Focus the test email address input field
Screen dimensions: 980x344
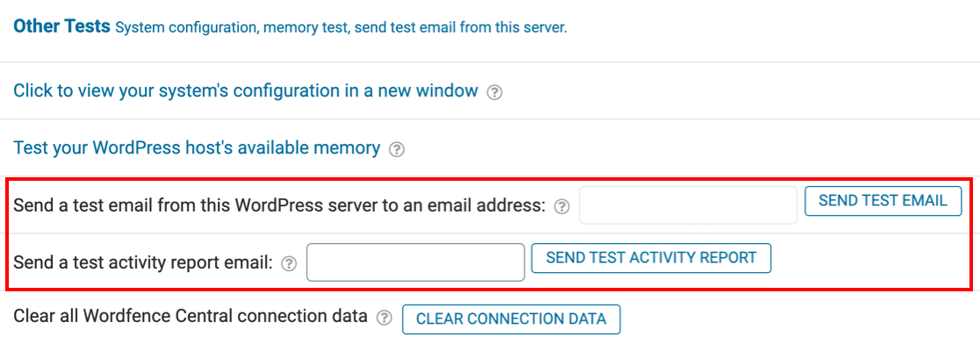click(688, 204)
